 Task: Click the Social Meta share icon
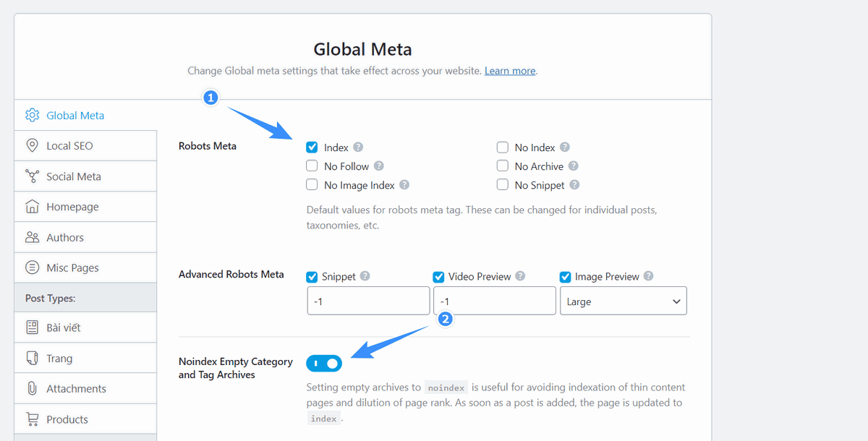32,176
